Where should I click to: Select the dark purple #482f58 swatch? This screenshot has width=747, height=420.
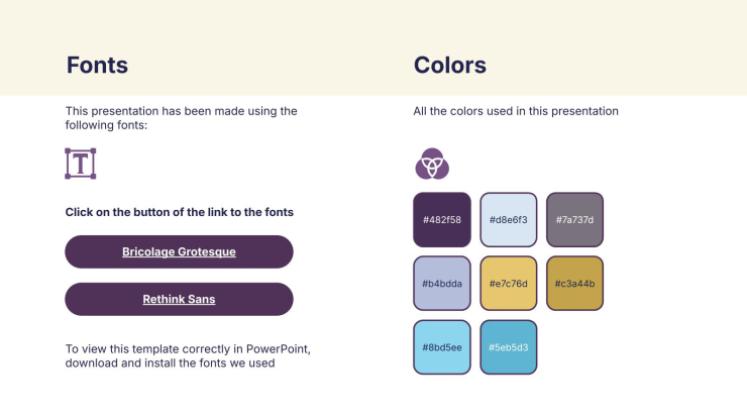tap(442, 220)
